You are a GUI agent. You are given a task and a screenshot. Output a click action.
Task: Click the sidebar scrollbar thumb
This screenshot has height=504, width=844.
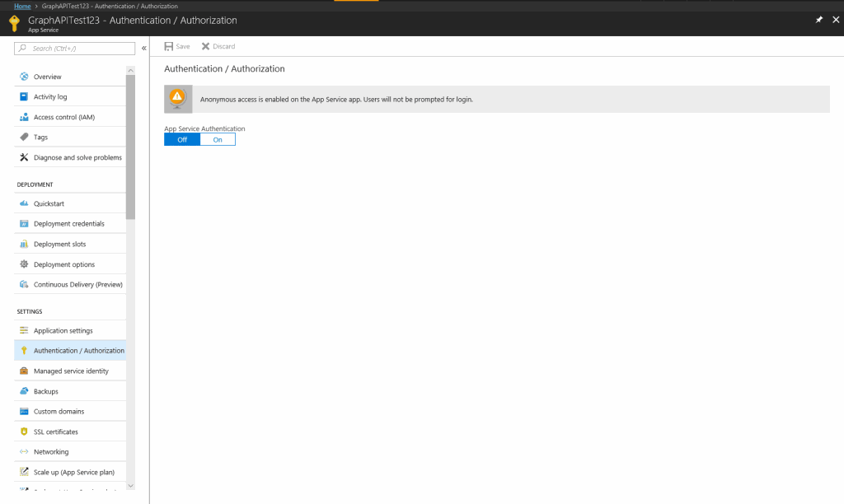[x=130, y=147]
